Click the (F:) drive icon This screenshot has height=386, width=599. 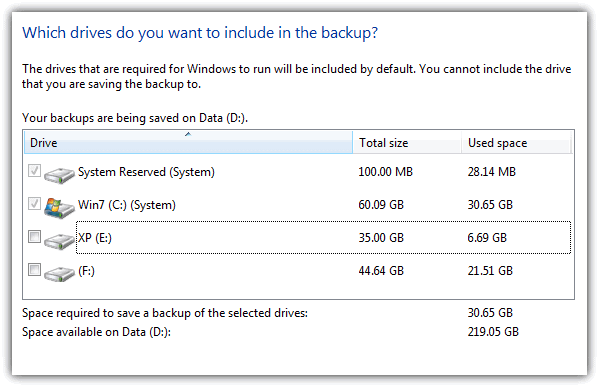[x=59, y=274]
